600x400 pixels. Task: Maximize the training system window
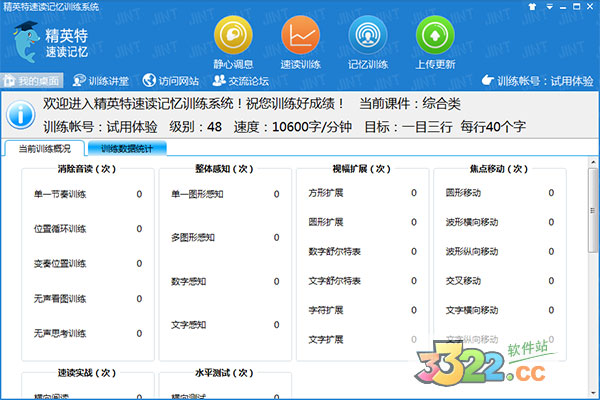pos(577,7)
